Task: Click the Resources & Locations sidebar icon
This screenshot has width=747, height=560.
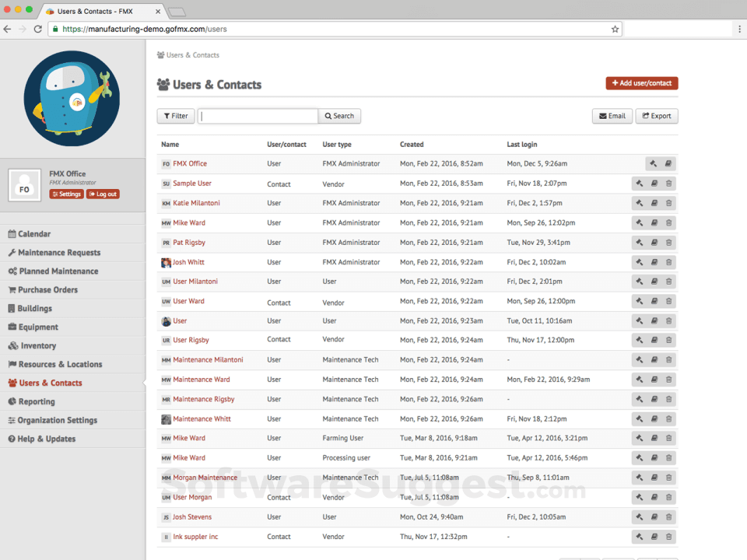Action: coord(12,364)
